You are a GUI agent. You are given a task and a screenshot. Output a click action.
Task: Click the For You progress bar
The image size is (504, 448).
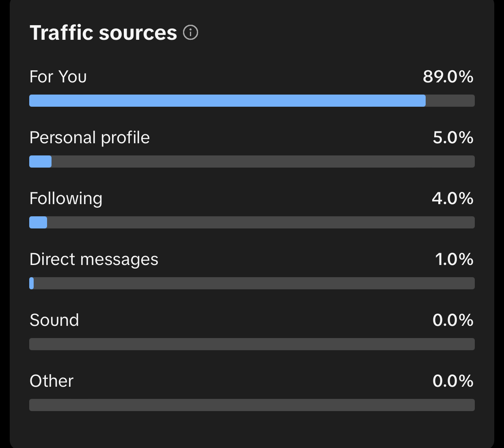click(x=252, y=101)
